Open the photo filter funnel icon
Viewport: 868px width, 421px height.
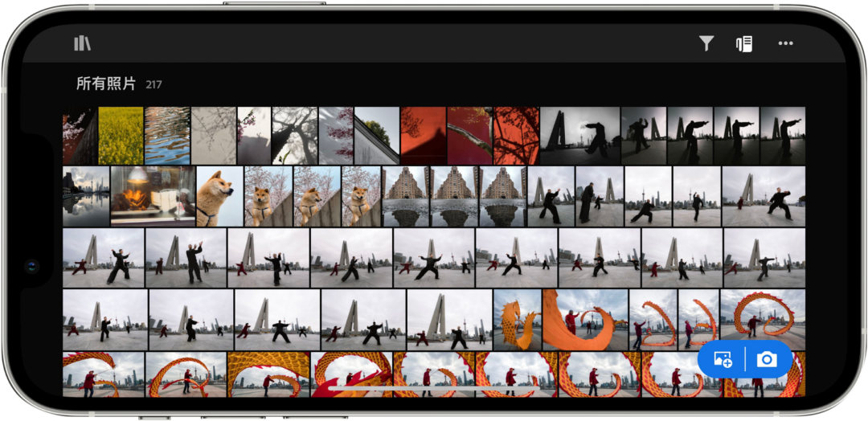(706, 43)
